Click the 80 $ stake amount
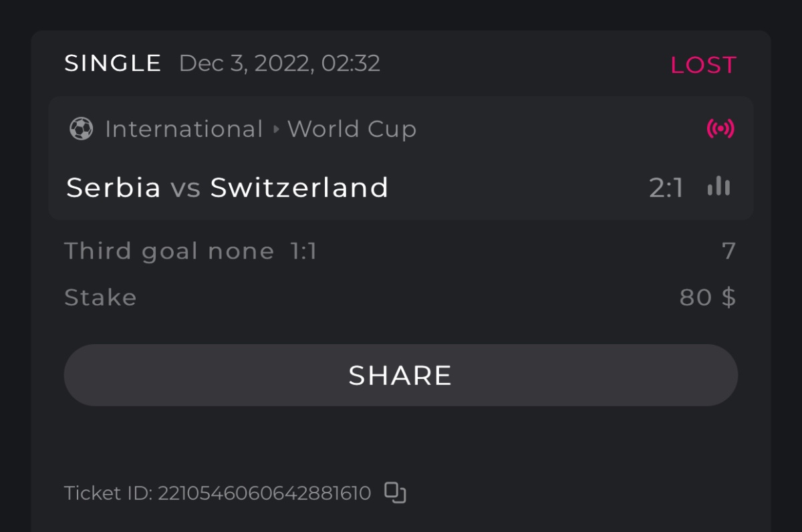Viewport: 802px width, 532px height. (707, 297)
